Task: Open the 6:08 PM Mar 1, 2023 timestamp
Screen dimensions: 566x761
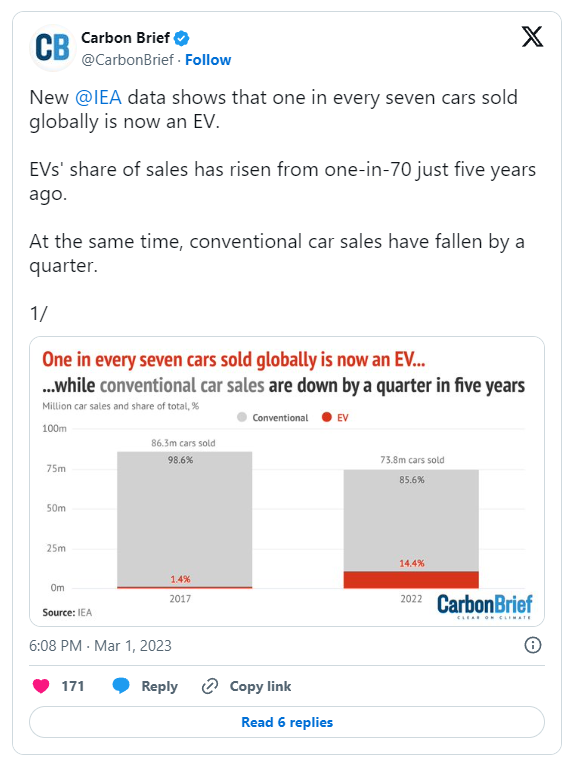Action: pos(100,645)
